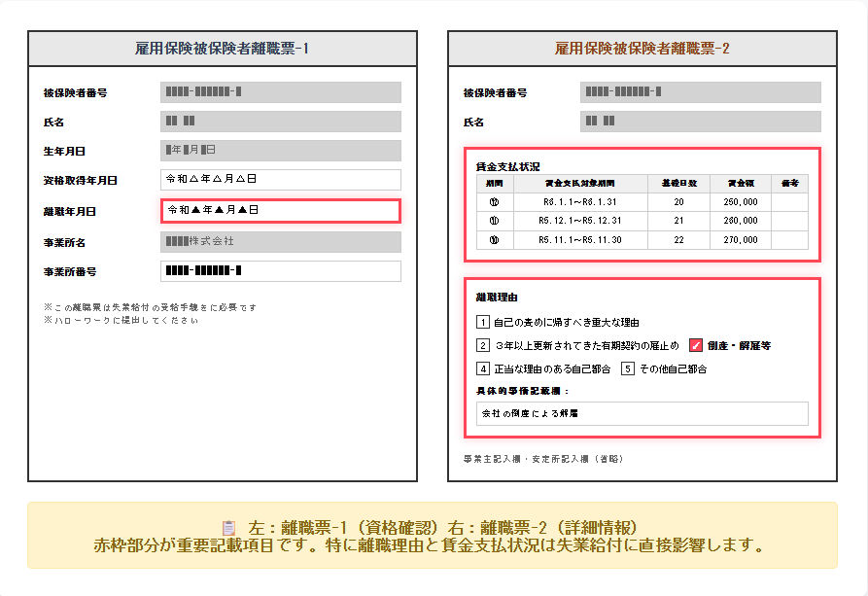Click the 雇用保険被保険者離職票-2 title header

(x=642, y=48)
